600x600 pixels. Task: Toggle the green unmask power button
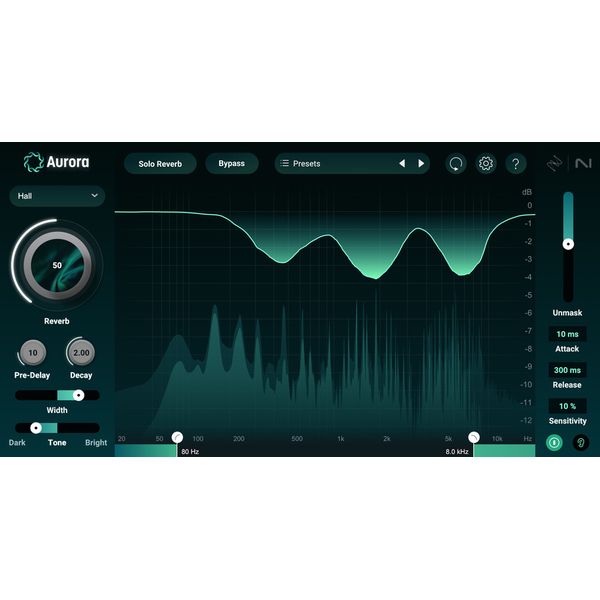click(x=555, y=442)
